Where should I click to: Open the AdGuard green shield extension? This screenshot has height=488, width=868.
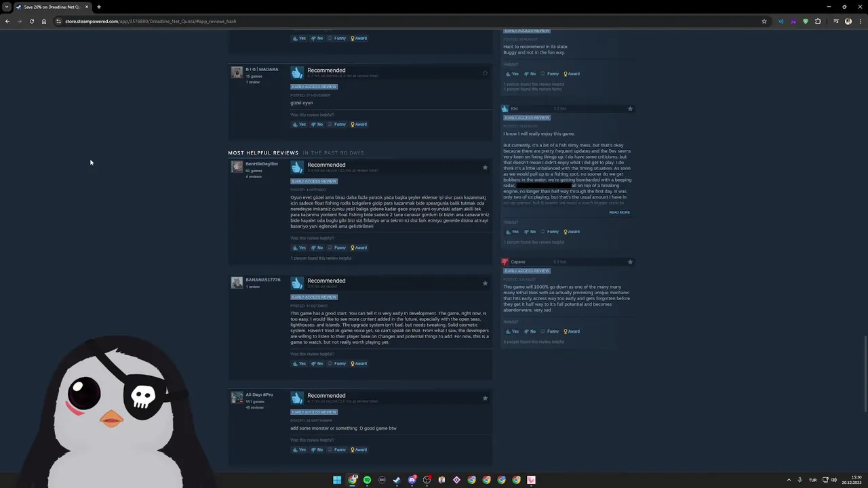click(806, 21)
